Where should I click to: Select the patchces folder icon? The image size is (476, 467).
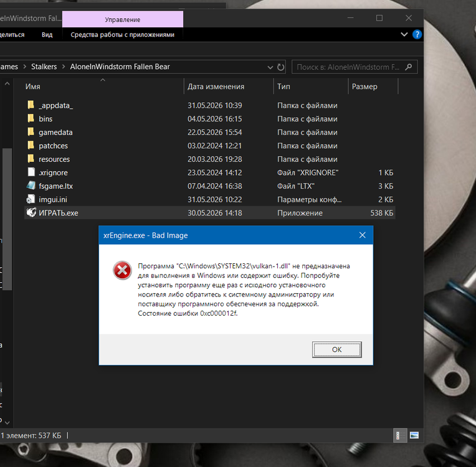[x=31, y=145]
